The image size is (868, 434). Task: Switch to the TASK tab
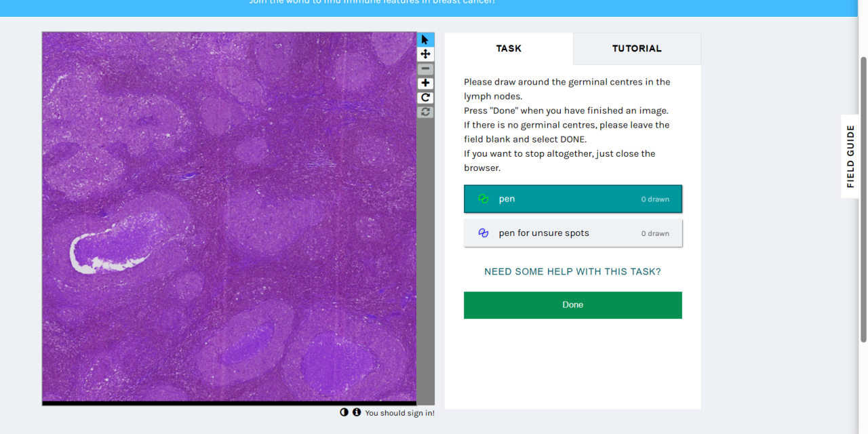[x=509, y=48]
